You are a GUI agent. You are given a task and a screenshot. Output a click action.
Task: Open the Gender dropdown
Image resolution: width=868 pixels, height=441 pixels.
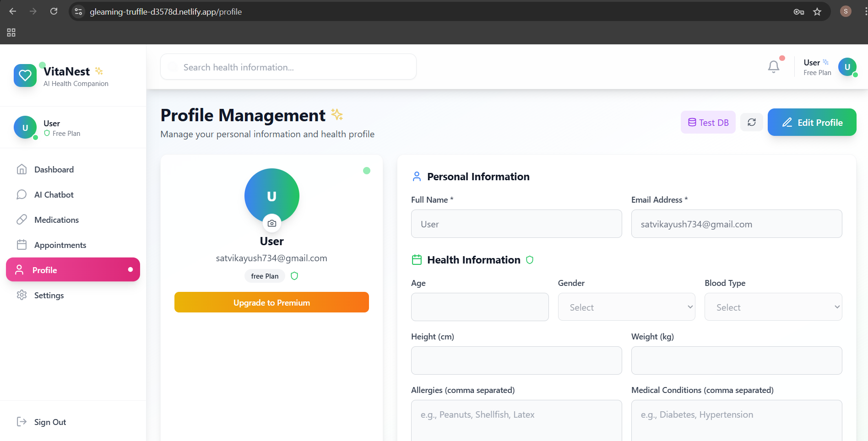(x=626, y=307)
